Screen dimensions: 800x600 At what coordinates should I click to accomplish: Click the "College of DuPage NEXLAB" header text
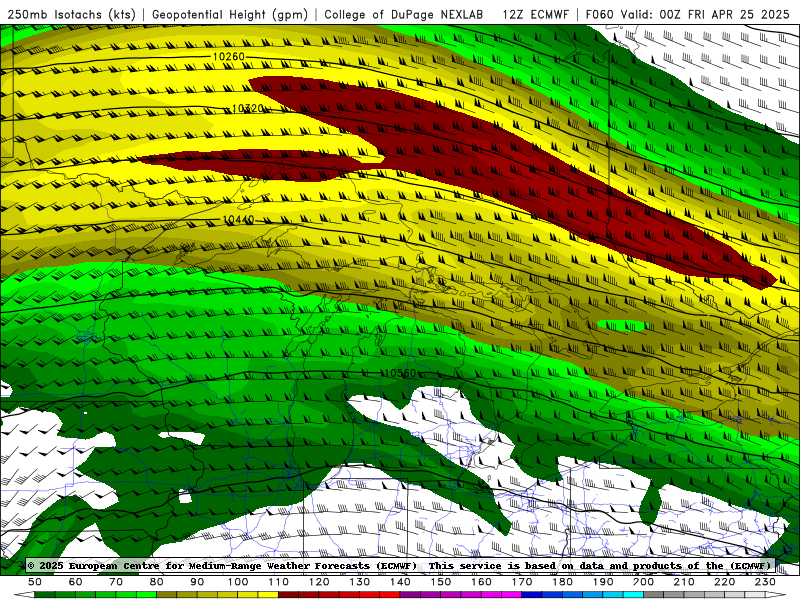point(404,15)
